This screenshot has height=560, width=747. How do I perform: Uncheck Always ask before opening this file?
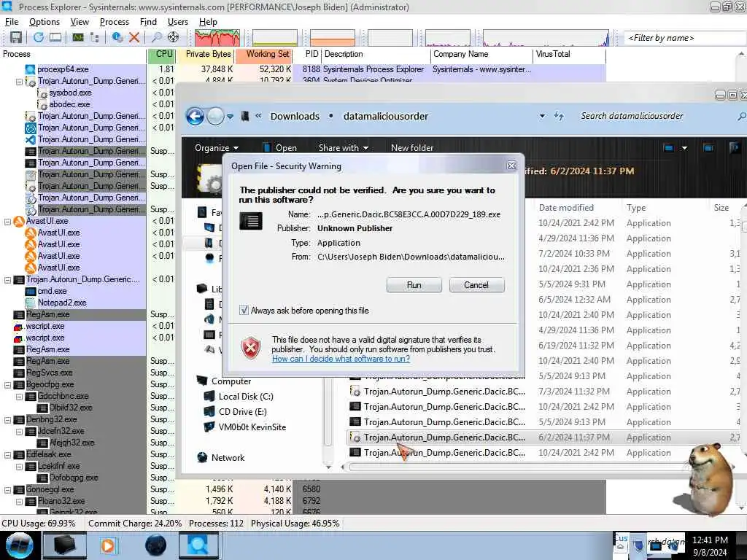tap(244, 311)
